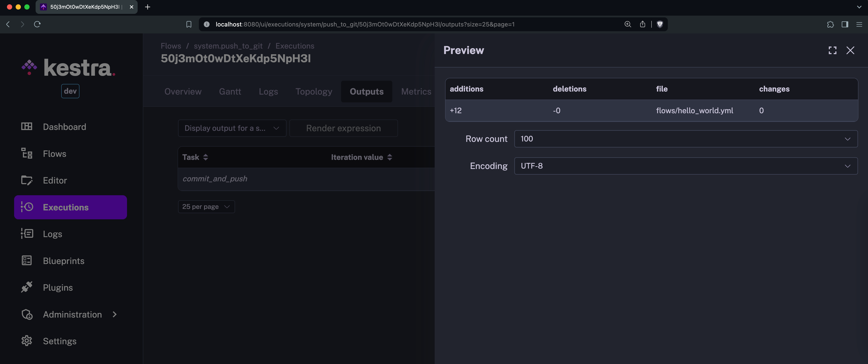868x364 pixels.
Task: Click the Dashboard icon in sidebar
Action: (27, 127)
